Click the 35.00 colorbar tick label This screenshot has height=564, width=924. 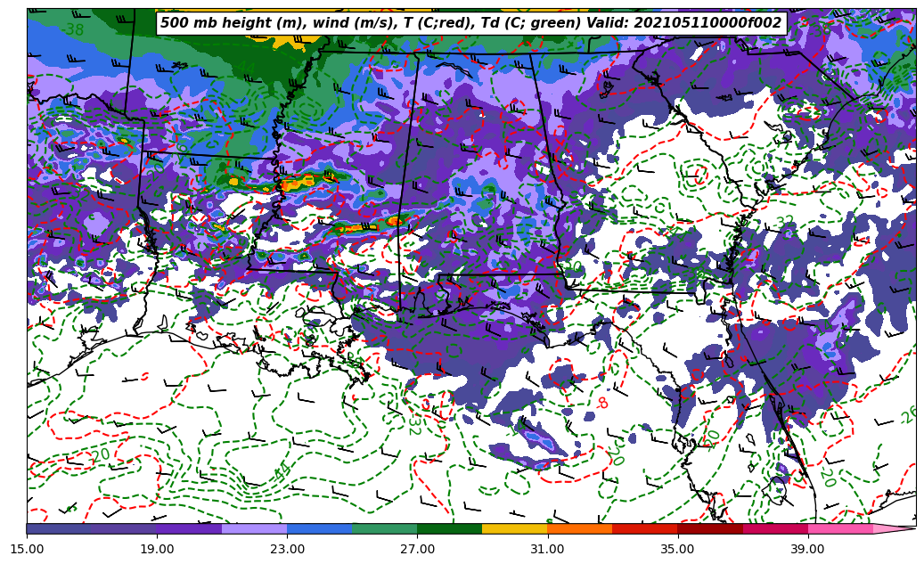pos(677,550)
